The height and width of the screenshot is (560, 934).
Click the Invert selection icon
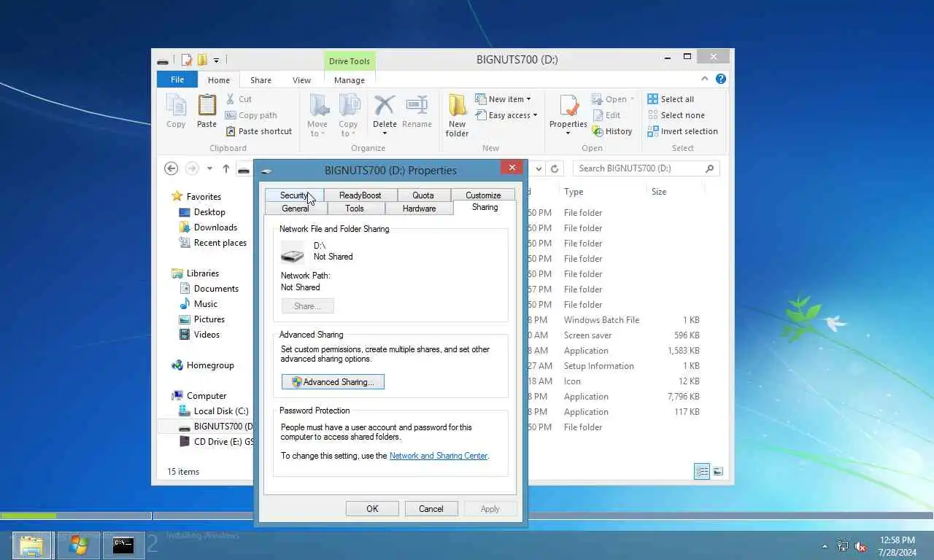[653, 131]
